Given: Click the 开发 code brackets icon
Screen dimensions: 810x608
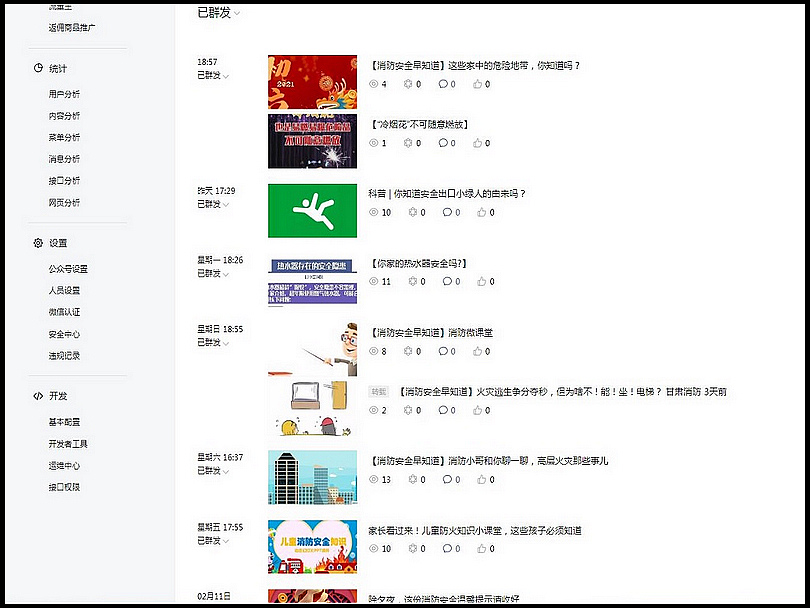Looking at the screenshot, I should click(38, 396).
